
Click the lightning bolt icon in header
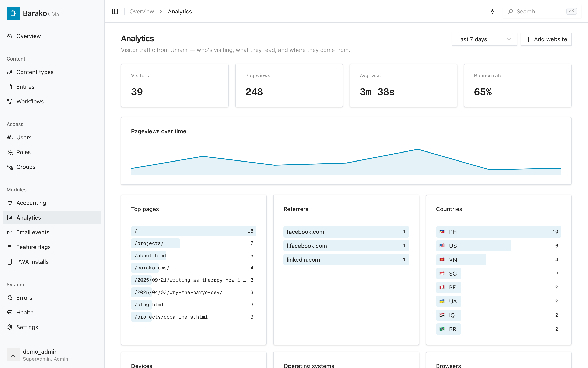(x=492, y=11)
